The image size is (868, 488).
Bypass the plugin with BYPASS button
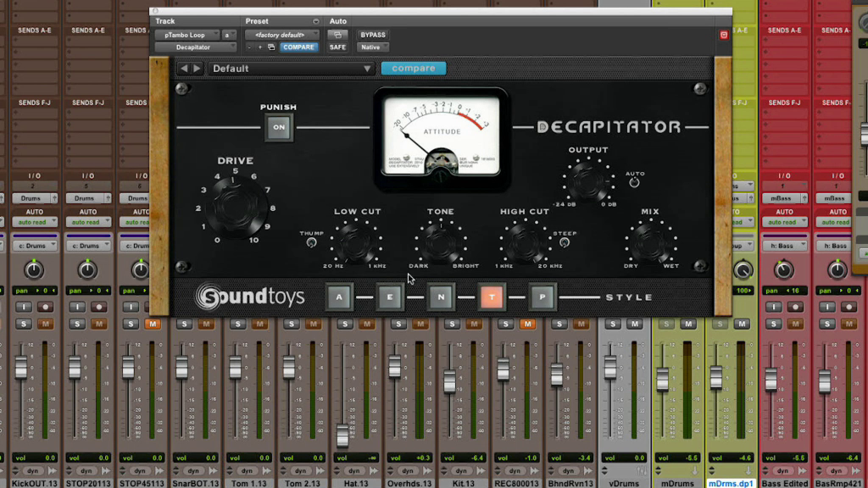tap(373, 35)
